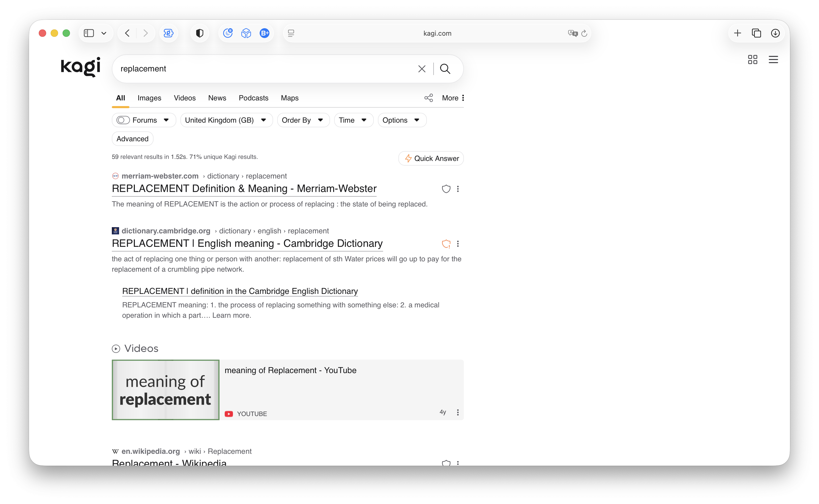The height and width of the screenshot is (504, 819).
Task: Open REPLACEMENT Definition Merriam-Webster link
Action: point(244,189)
